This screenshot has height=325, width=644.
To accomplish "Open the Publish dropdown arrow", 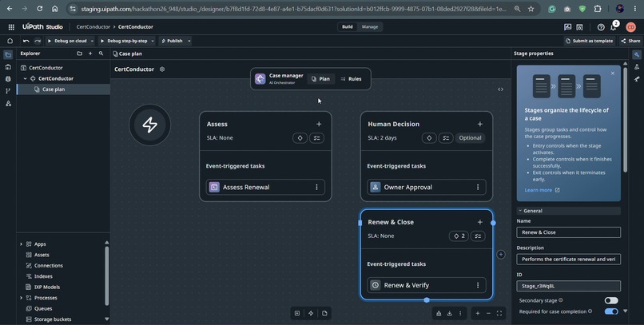I will 189,41.
